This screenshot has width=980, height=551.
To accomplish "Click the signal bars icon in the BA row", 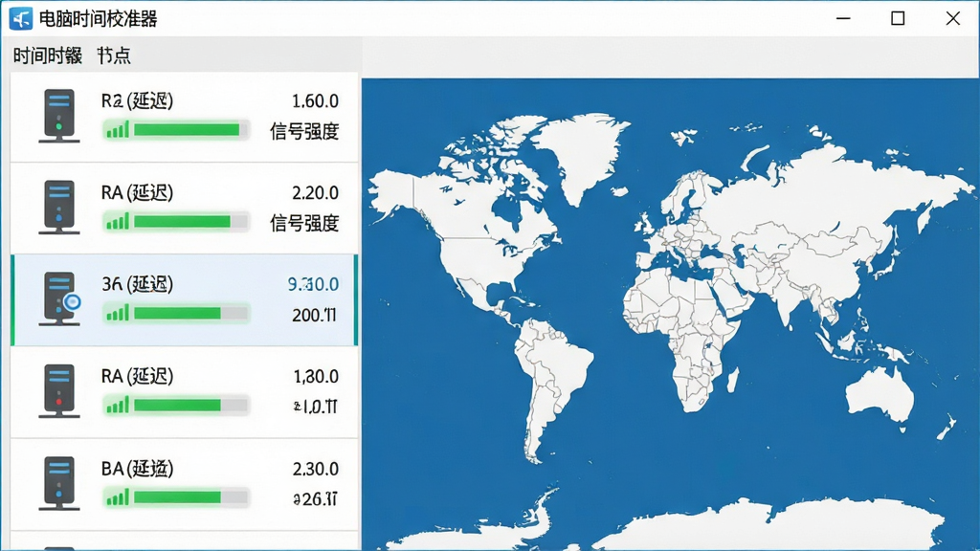I will 118,497.
